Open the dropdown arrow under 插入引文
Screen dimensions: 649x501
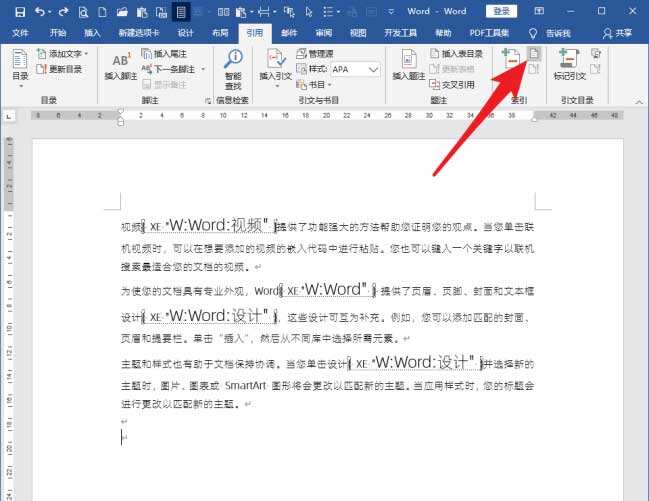277,86
